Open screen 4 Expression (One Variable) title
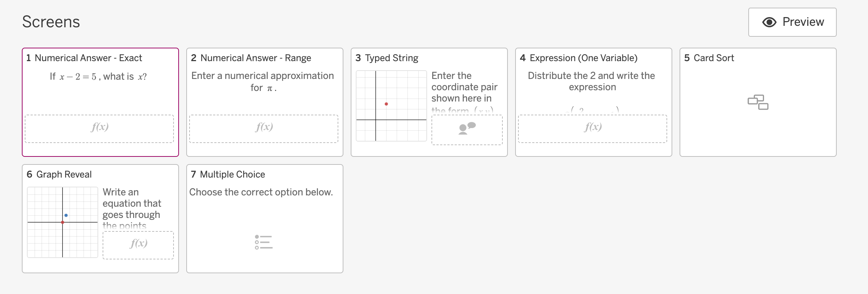This screenshot has width=868, height=294. [x=583, y=58]
